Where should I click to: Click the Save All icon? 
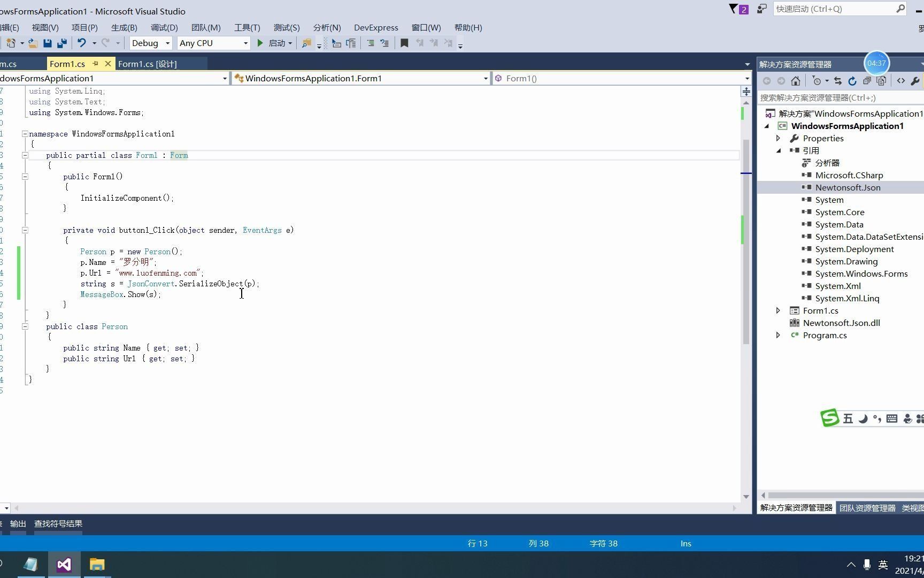(x=62, y=43)
